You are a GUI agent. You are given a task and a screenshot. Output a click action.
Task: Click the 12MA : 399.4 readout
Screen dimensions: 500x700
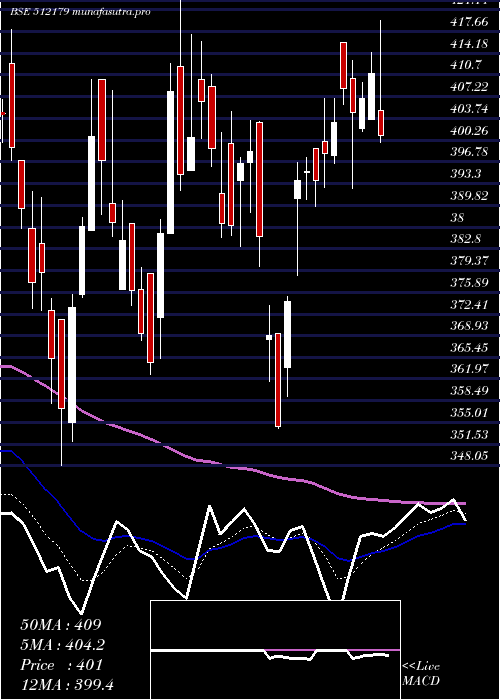point(67,685)
